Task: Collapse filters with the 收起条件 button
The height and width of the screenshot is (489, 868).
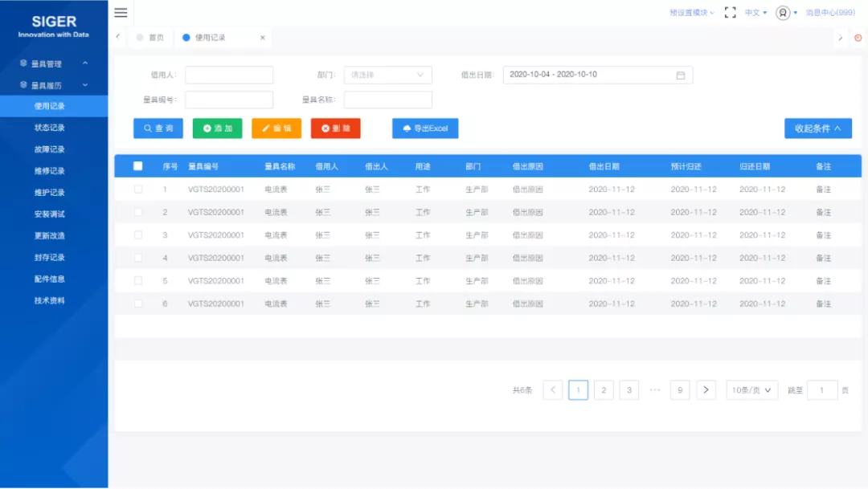Action: [817, 128]
